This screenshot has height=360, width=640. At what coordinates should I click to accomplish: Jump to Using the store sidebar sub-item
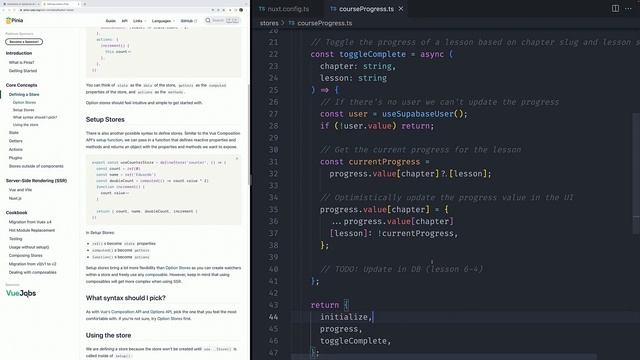point(26,125)
